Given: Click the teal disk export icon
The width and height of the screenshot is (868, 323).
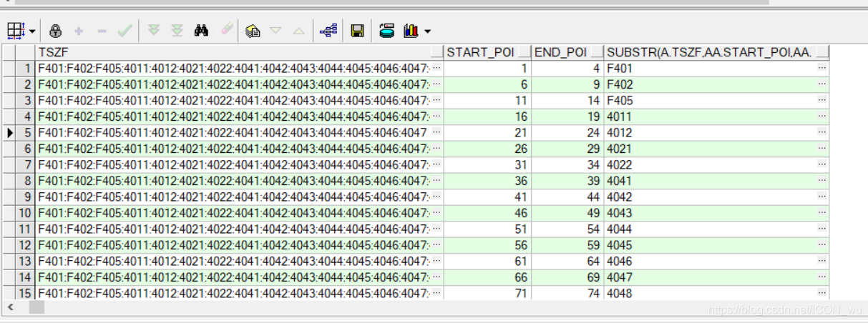Looking at the screenshot, I should [386, 31].
